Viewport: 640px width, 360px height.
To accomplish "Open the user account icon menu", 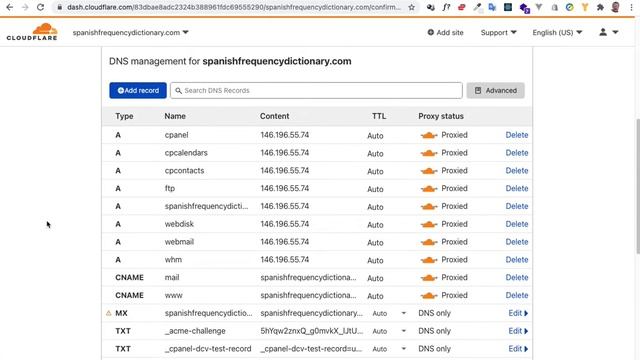I will pyautogui.click(x=608, y=32).
